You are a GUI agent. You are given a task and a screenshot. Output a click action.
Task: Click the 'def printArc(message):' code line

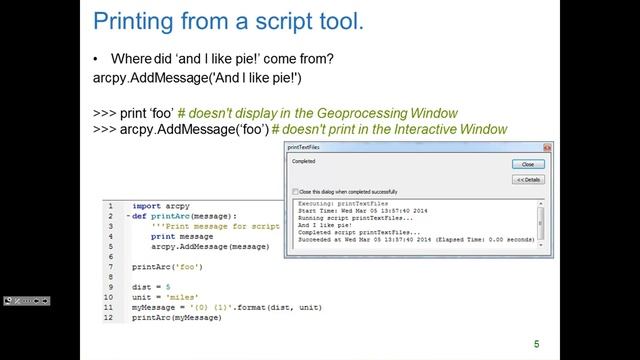184,216
